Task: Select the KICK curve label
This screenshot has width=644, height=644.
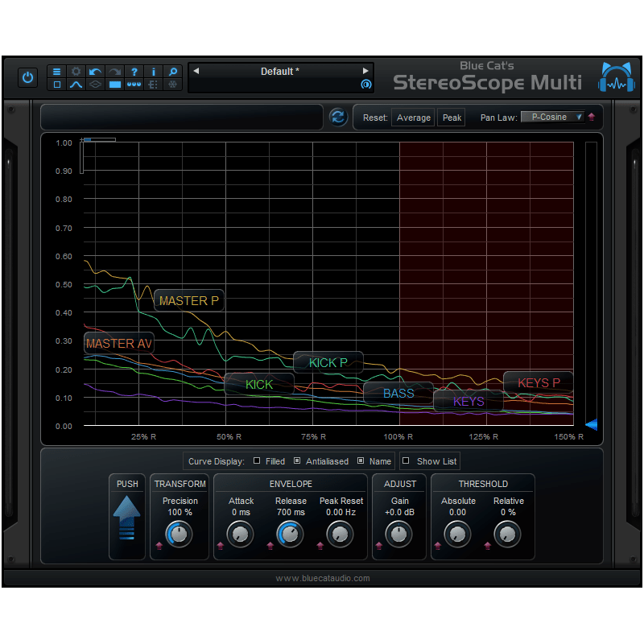Action: click(258, 384)
